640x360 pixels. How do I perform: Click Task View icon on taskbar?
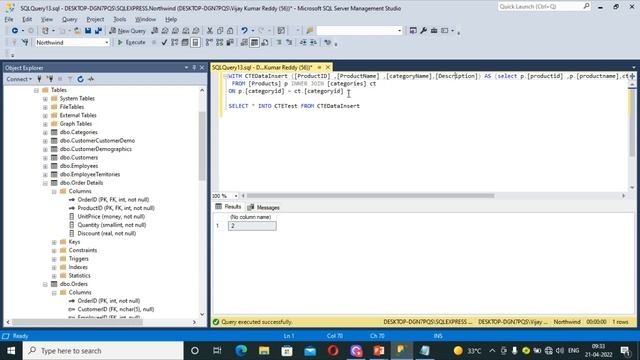click(x=217, y=351)
